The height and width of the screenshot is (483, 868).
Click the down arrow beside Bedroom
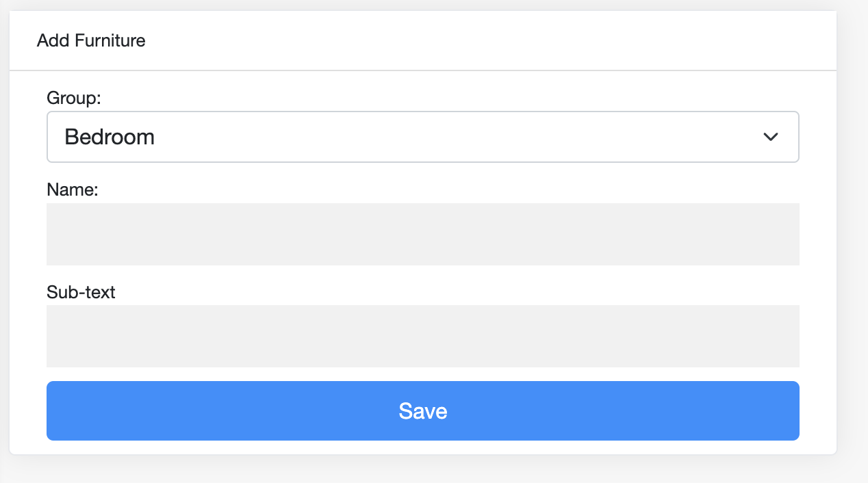770,137
